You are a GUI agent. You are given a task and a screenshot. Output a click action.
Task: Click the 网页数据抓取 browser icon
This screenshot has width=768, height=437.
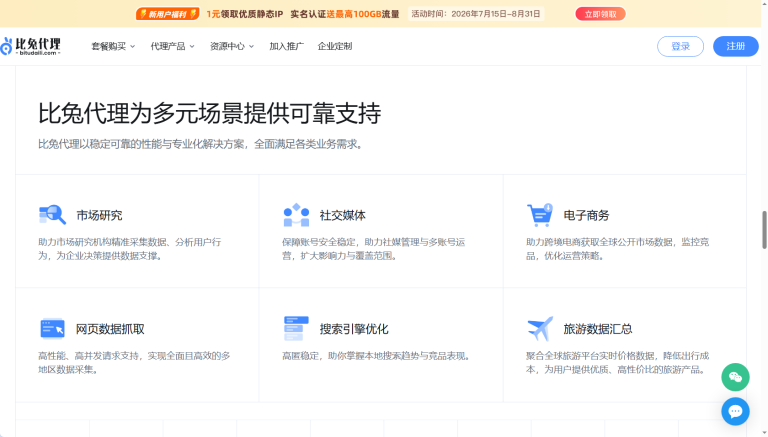coord(52,329)
